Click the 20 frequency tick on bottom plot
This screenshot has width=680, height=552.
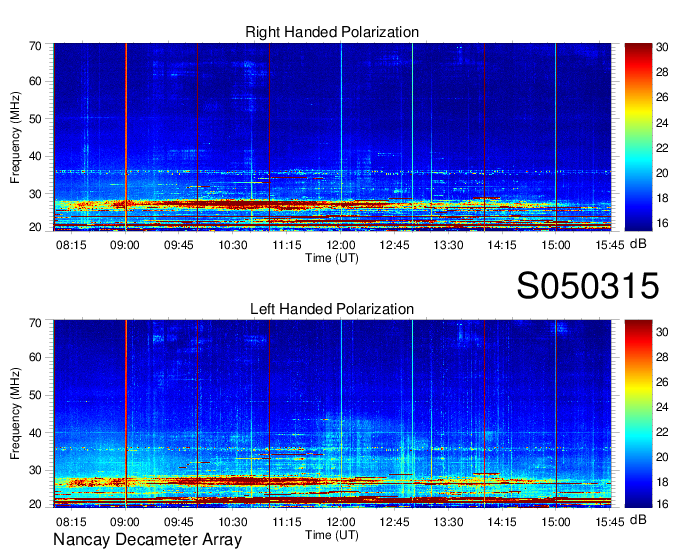tap(35, 504)
